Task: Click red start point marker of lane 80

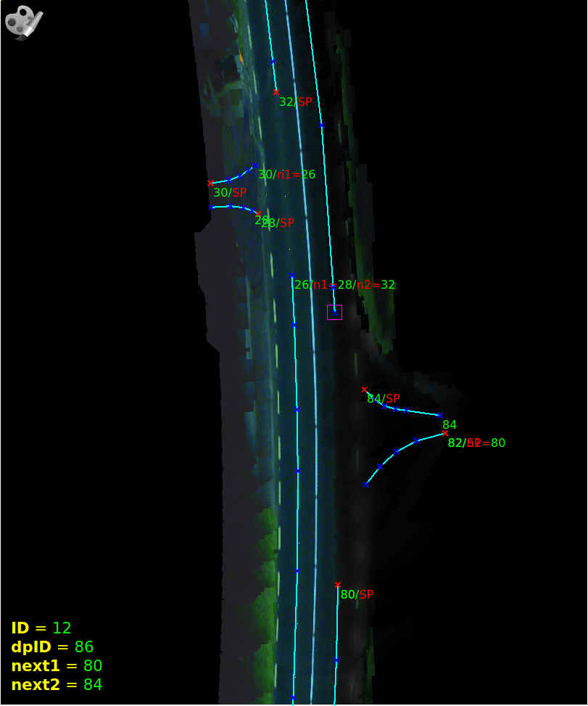Action: pyautogui.click(x=338, y=585)
